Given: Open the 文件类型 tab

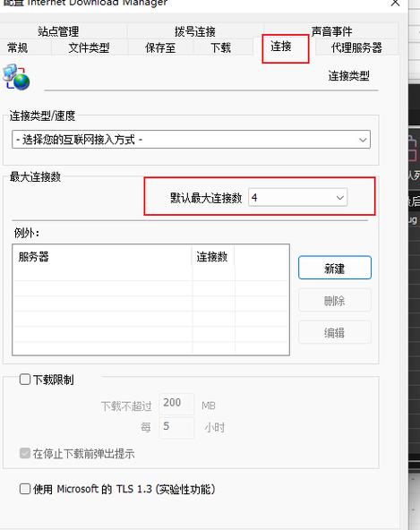Looking at the screenshot, I should [x=89, y=47].
